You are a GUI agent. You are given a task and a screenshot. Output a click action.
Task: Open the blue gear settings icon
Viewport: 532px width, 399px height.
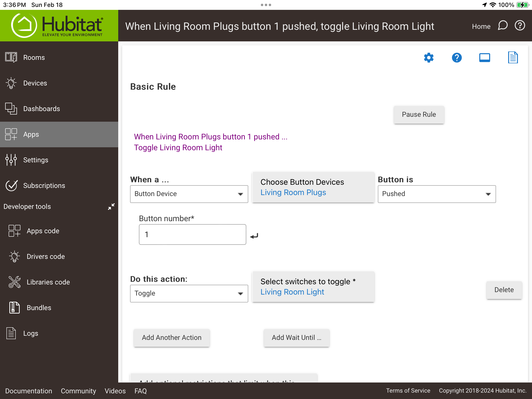tap(429, 58)
